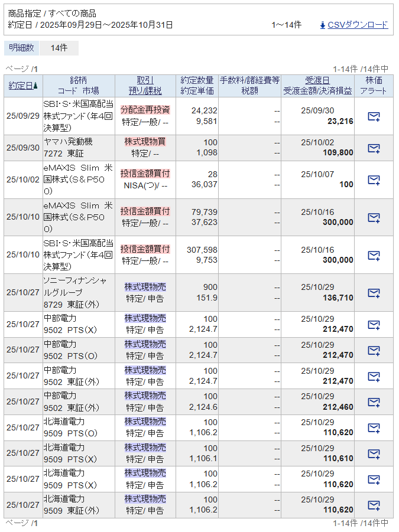Click the alert icon for the 北海道電力 110,610 sale
This screenshot has height=532, width=399.
click(374, 453)
